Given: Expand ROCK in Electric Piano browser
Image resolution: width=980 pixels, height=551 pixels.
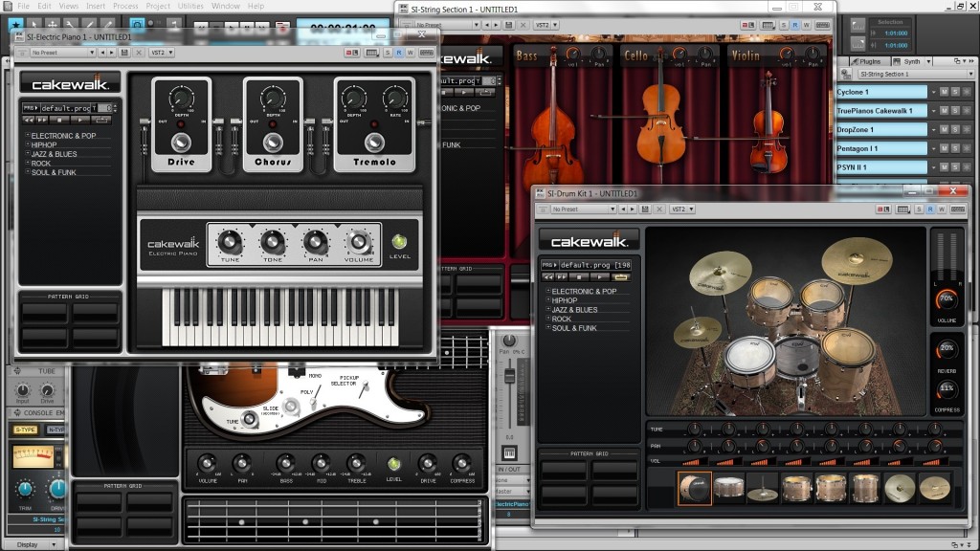Looking at the screenshot, I should (x=28, y=163).
